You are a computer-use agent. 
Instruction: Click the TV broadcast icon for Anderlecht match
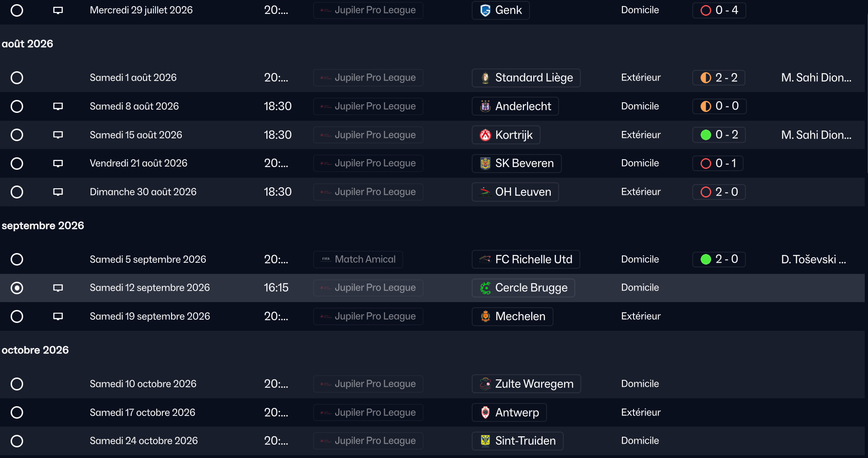tap(58, 106)
